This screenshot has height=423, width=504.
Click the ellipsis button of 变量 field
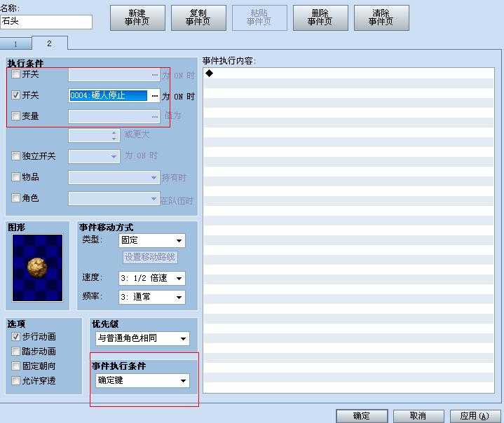(x=155, y=116)
